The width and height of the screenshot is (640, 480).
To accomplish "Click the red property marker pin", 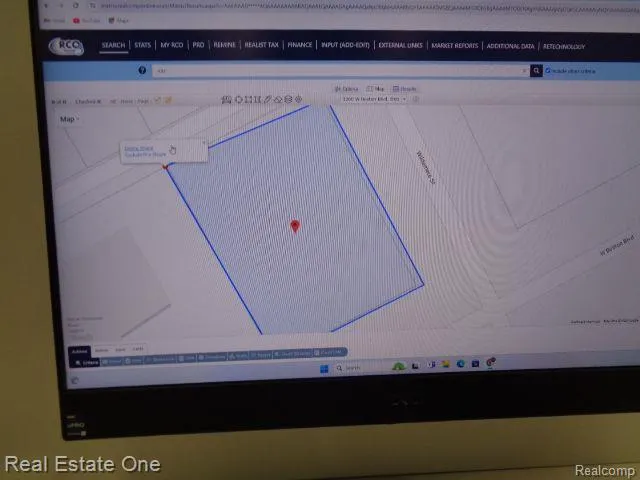I will tap(295, 227).
